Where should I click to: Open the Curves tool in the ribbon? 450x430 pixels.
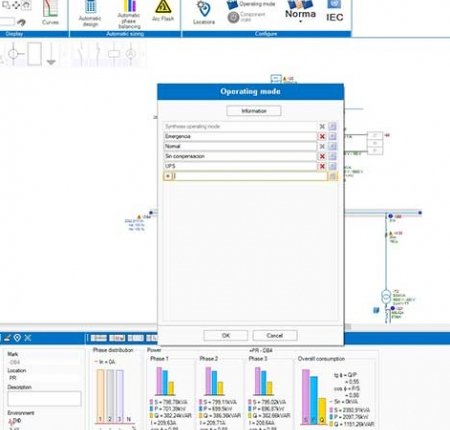click(x=50, y=13)
